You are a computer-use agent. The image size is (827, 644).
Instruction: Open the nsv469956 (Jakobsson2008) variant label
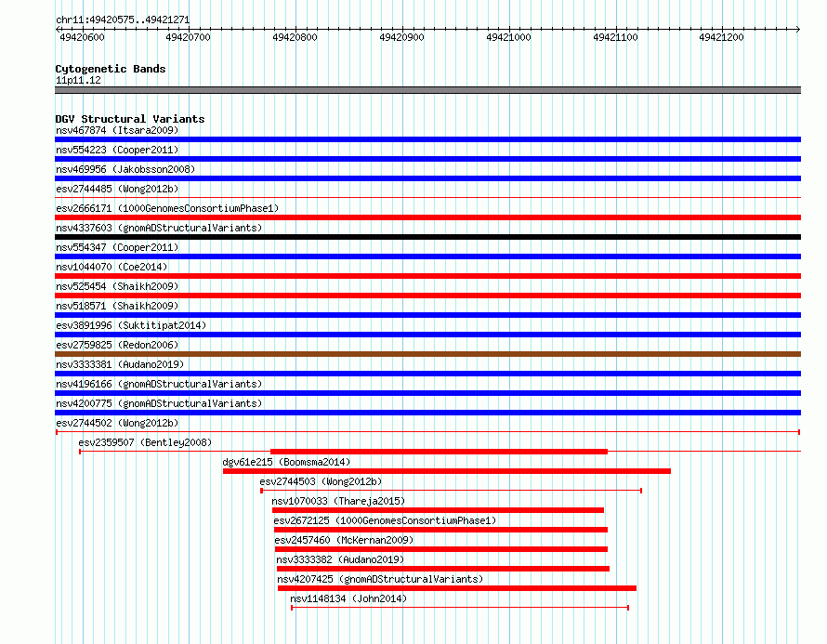click(x=125, y=169)
